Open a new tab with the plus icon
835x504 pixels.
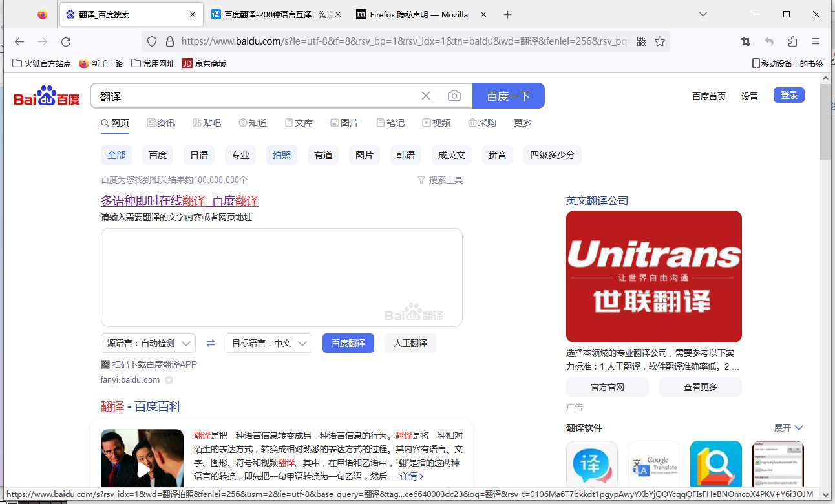click(x=508, y=14)
